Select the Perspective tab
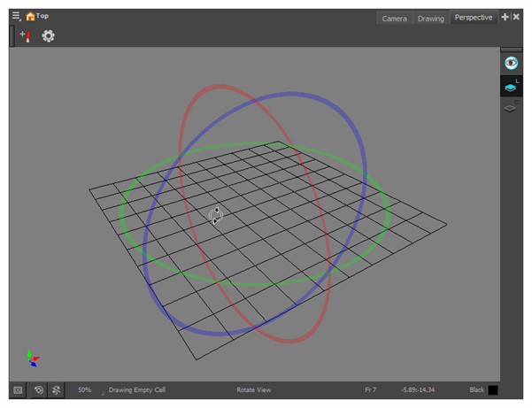This screenshot has width=532, height=408. click(x=474, y=18)
